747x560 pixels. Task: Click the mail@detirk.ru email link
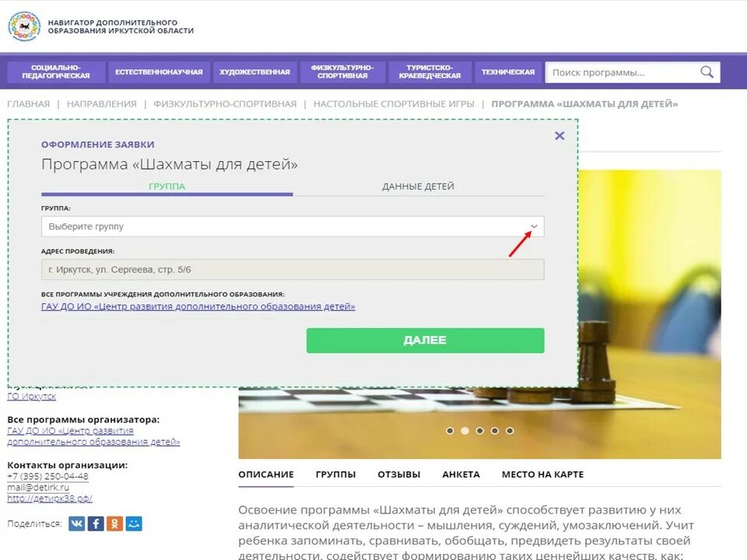tap(38, 488)
